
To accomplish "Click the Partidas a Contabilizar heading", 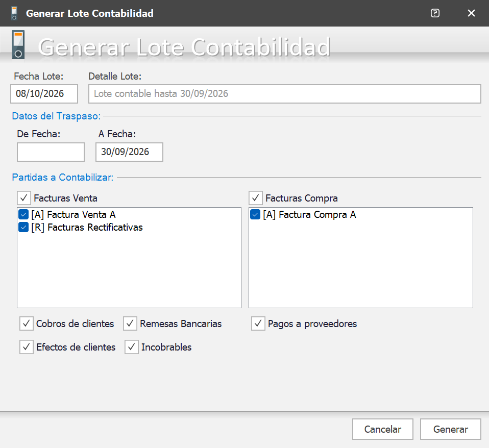I will point(62,177).
